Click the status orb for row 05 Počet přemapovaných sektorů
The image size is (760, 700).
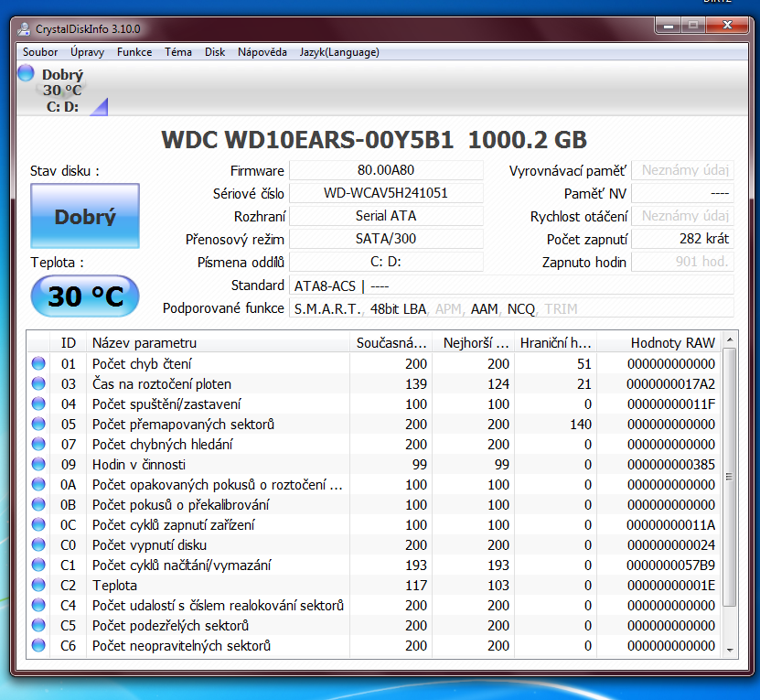(x=38, y=424)
